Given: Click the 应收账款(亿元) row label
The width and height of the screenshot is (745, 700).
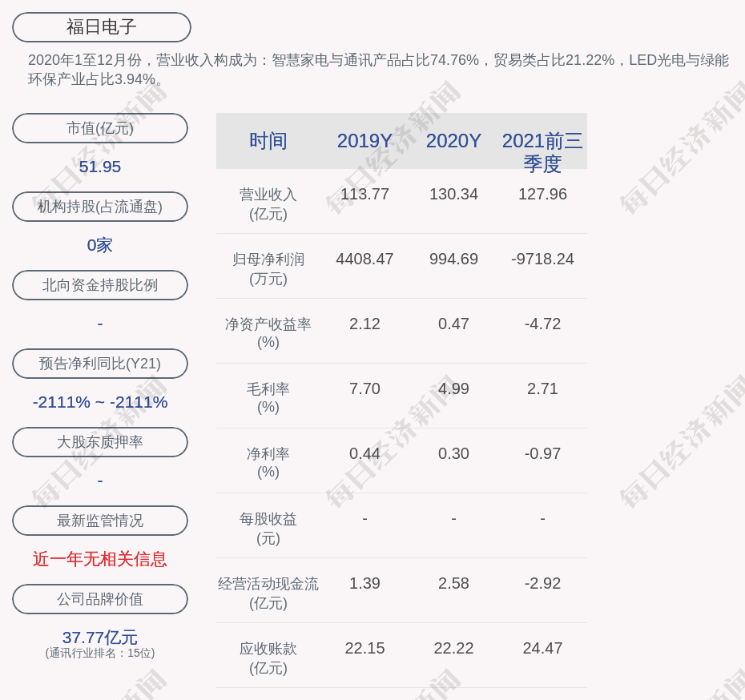Looking at the screenshot, I should coord(268,658).
